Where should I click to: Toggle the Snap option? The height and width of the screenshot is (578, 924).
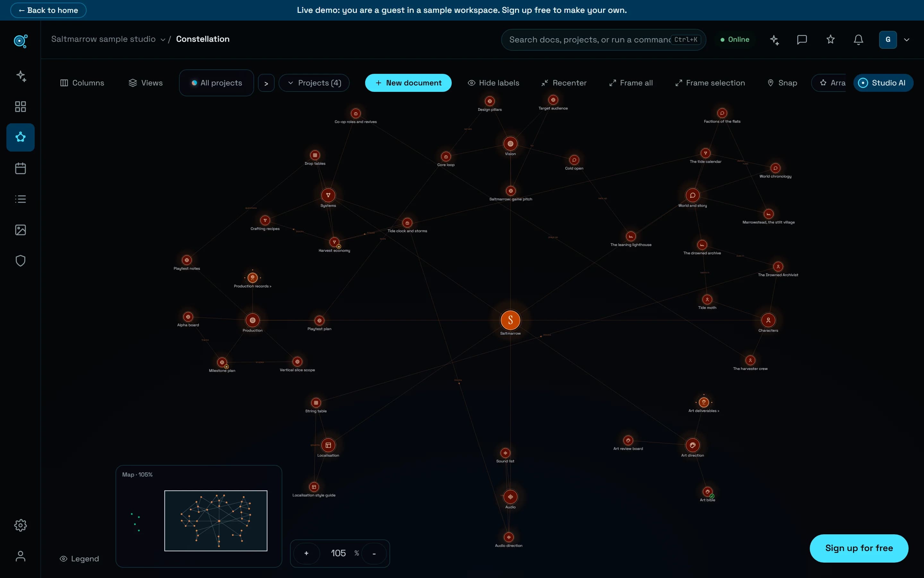pos(782,83)
